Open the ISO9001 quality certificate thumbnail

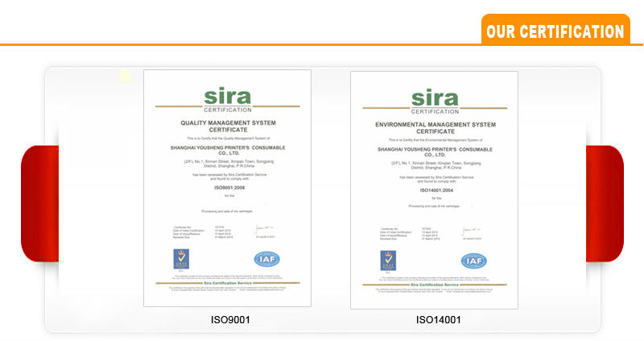pyautogui.click(x=227, y=188)
